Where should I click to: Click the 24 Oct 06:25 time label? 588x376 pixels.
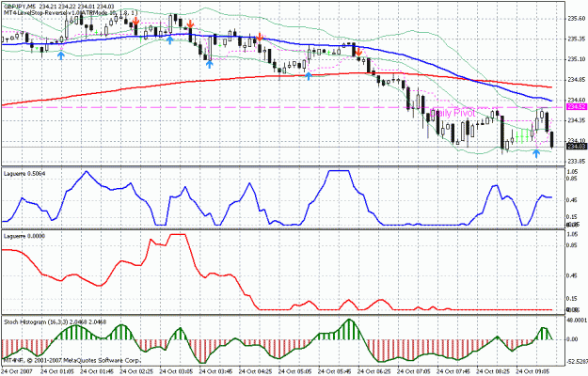pyautogui.click(x=373, y=371)
